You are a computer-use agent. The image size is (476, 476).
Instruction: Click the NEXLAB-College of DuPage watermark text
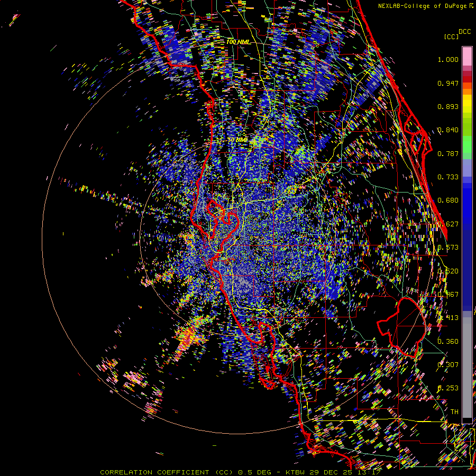point(426,6)
